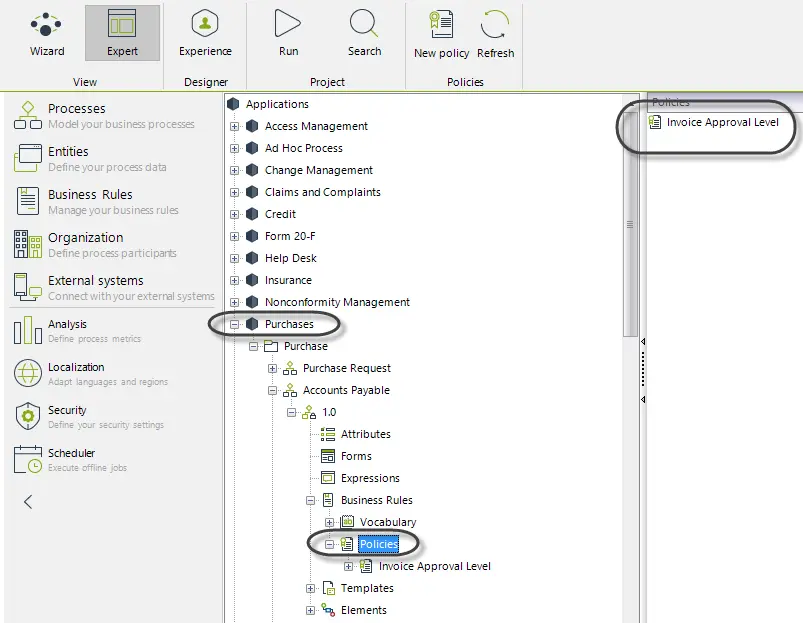Refresh the policies list
This screenshot has height=623, width=803.
[x=495, y=34]
